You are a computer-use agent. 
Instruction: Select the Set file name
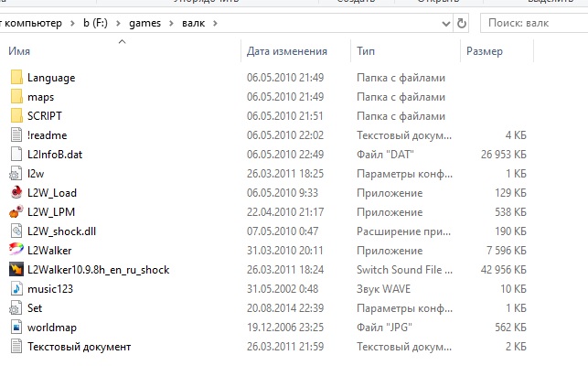(x=35, y=308)
